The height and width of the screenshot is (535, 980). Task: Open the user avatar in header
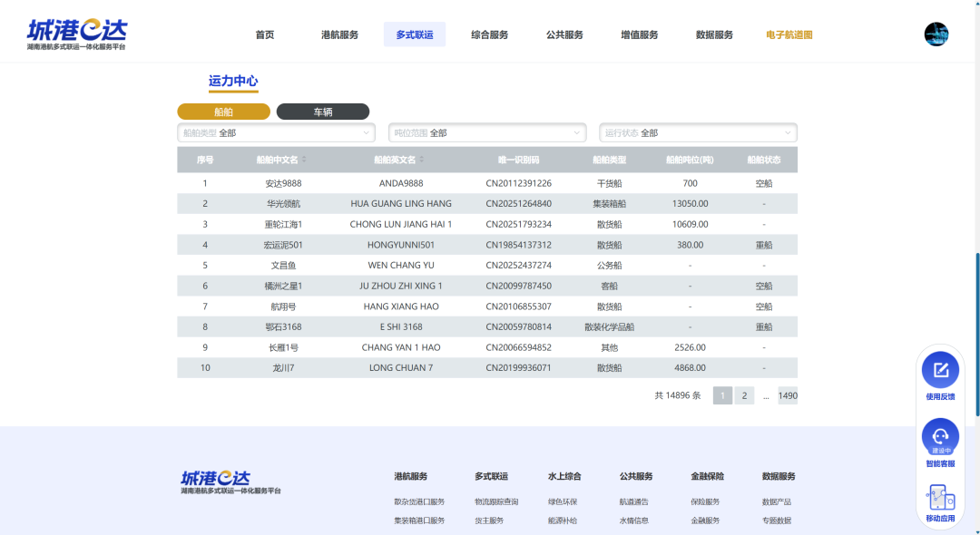click(x=936, y=34)
